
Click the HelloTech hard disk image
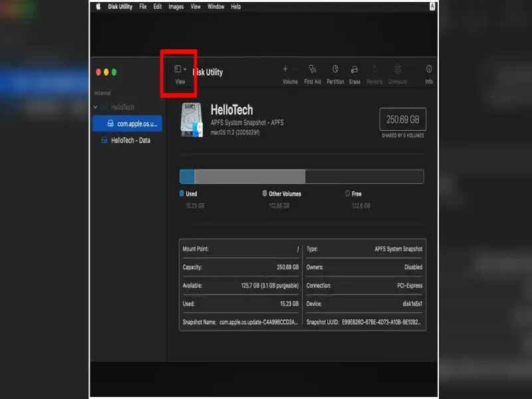192,120
